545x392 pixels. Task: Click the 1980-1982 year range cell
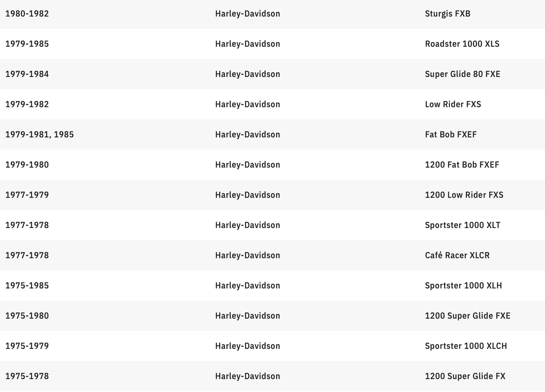pyautogui.click(x=27, y=14)
